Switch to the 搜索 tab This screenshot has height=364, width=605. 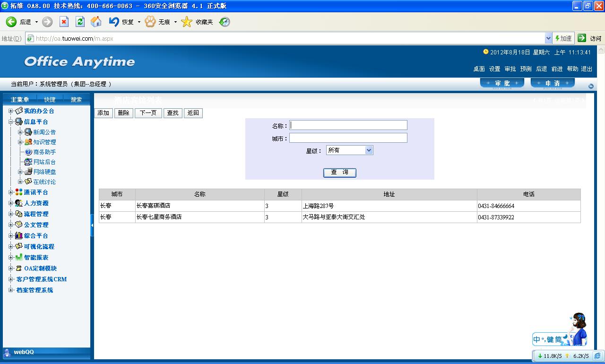76,99
